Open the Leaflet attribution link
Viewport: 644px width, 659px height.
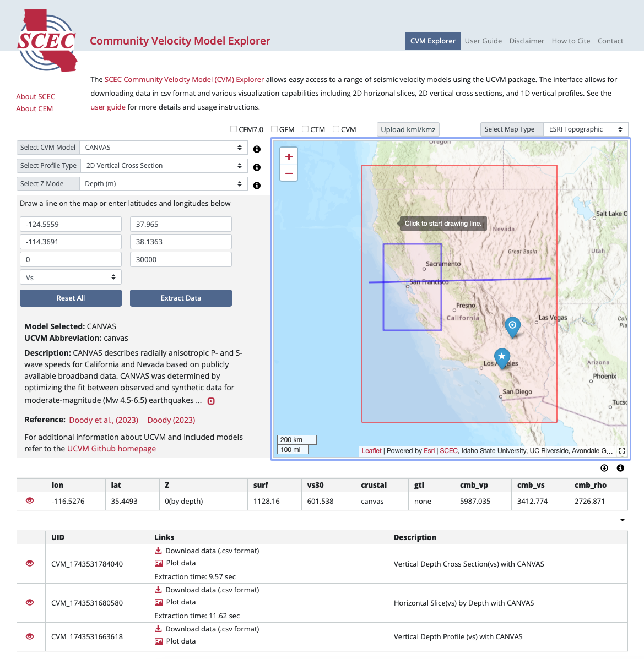click(x=371, y=450)
